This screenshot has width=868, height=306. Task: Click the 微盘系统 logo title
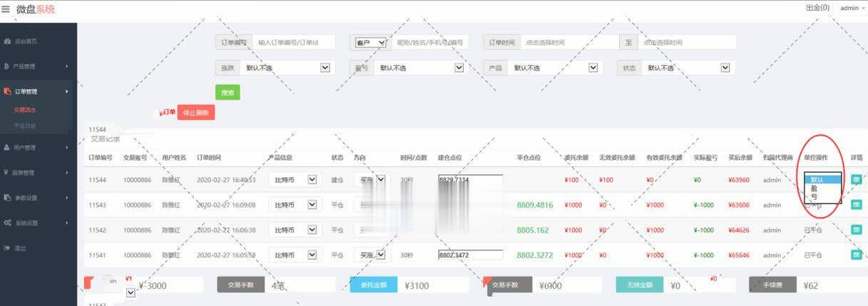pyautogui.click(x=36, y=9)
